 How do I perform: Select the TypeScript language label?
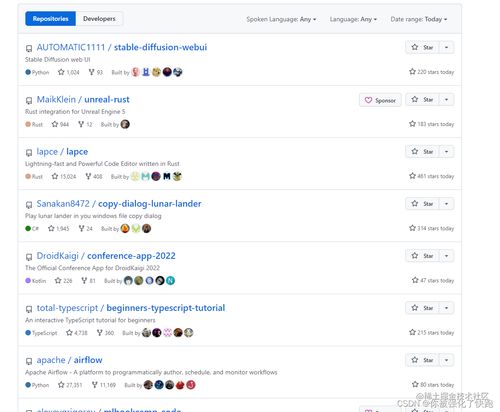[x=44, y=333]
